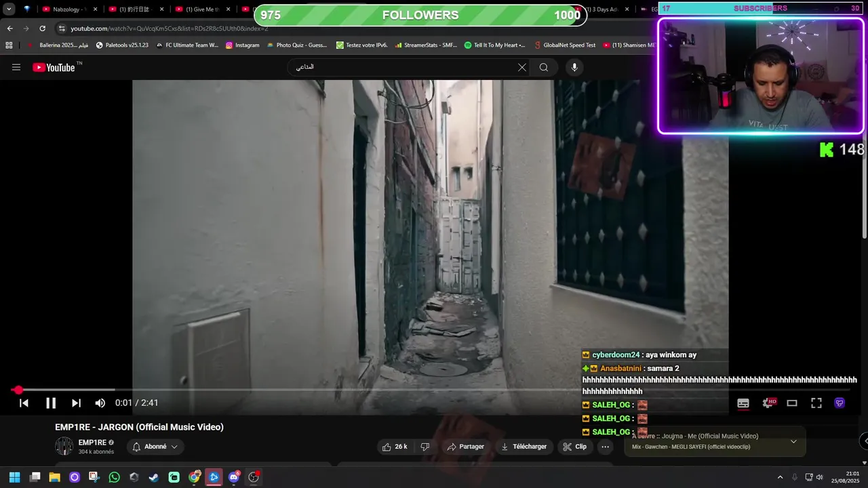This screenshot has width=868, height=488.
Task: Click the purple extension icon in player controls
Action: 840,403
